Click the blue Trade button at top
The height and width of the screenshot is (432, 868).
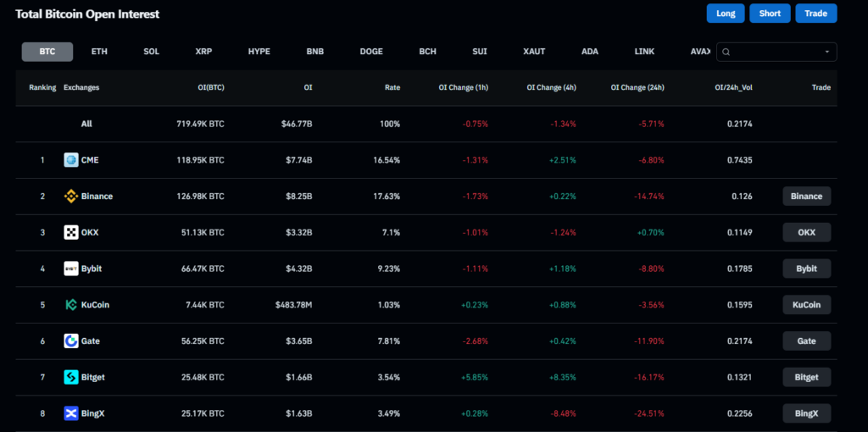pyautogui.click(x=815, y=14)
